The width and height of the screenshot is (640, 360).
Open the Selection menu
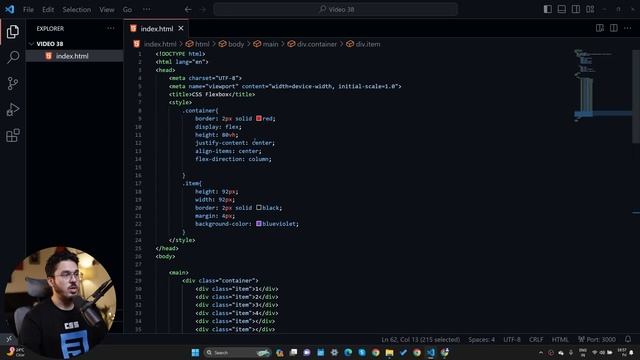pyautogui.click(x=77, y=9)
